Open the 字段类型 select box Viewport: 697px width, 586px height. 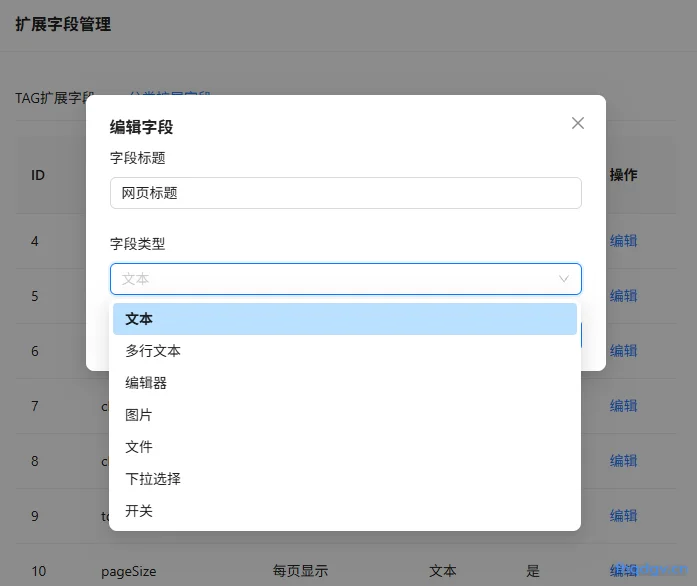click(x=345, y=279)
